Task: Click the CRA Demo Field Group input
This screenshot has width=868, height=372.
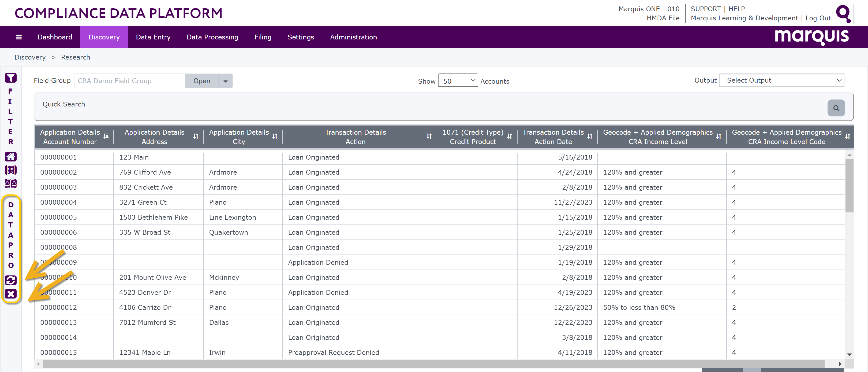Action: 129,81
